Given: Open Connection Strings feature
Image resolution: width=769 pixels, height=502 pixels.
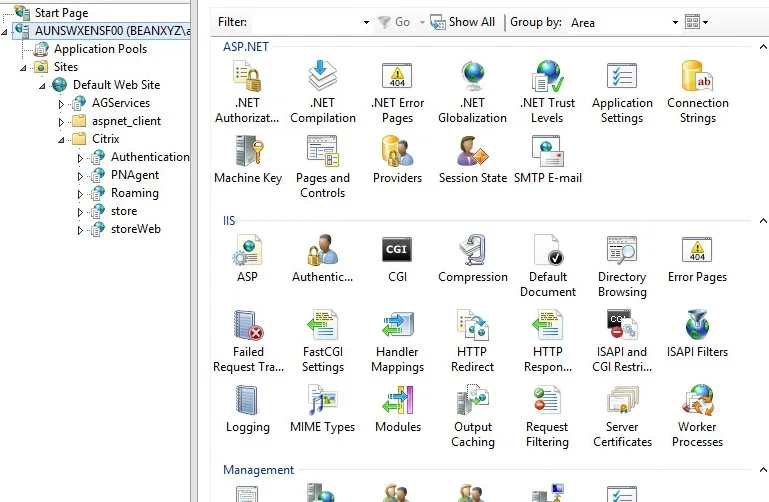Looking at the screenshot, I should click(x=697, y=92).
